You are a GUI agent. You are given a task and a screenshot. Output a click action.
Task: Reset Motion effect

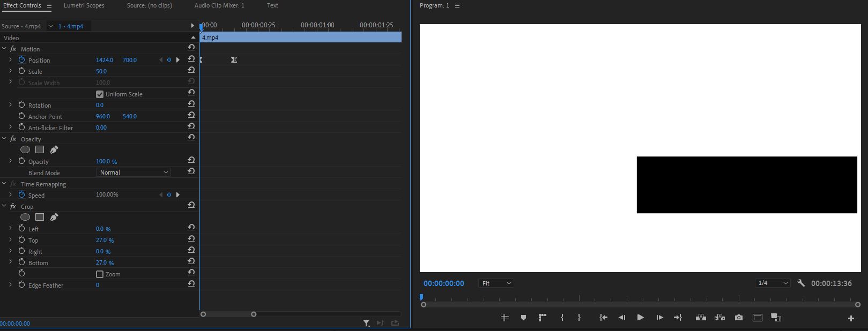pyautogui.click(x=191, y=48)
